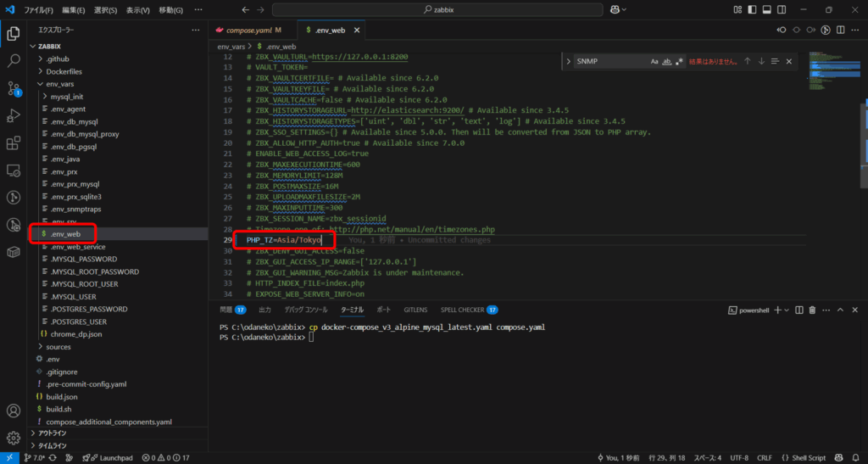The height and width of the screenshot is (464, 868).
Task: Switch to the 問題 panel tab
Action: 232,310
